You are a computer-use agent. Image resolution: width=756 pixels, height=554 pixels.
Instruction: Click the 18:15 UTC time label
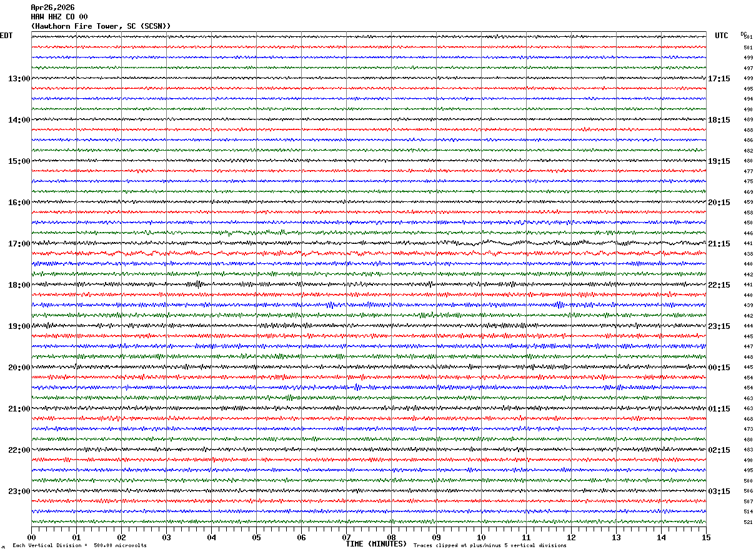click(719, 120)
